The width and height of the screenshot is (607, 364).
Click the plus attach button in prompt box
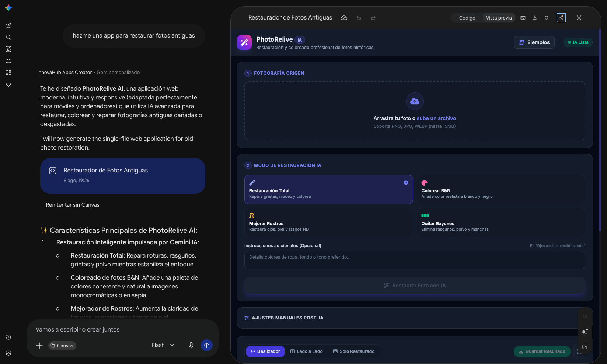pyautogui.click(x=39, y=346)
